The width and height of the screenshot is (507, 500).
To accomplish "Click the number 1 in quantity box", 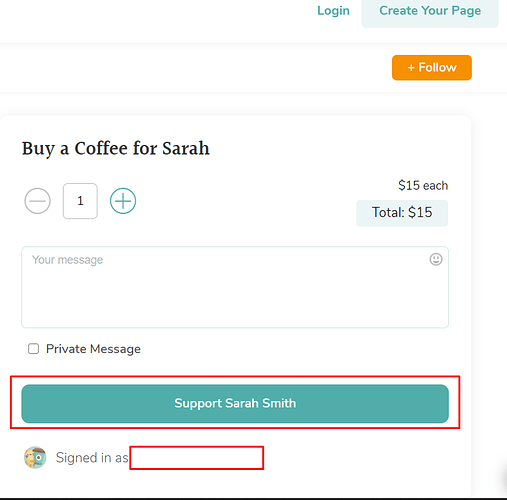I will click(x=80, y=201).
